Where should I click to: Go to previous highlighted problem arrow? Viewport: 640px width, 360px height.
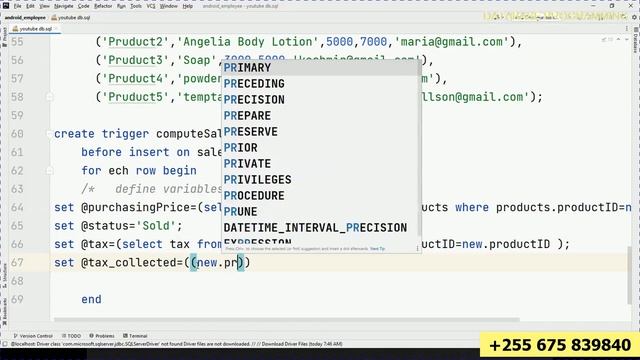[x=618, y=40]
